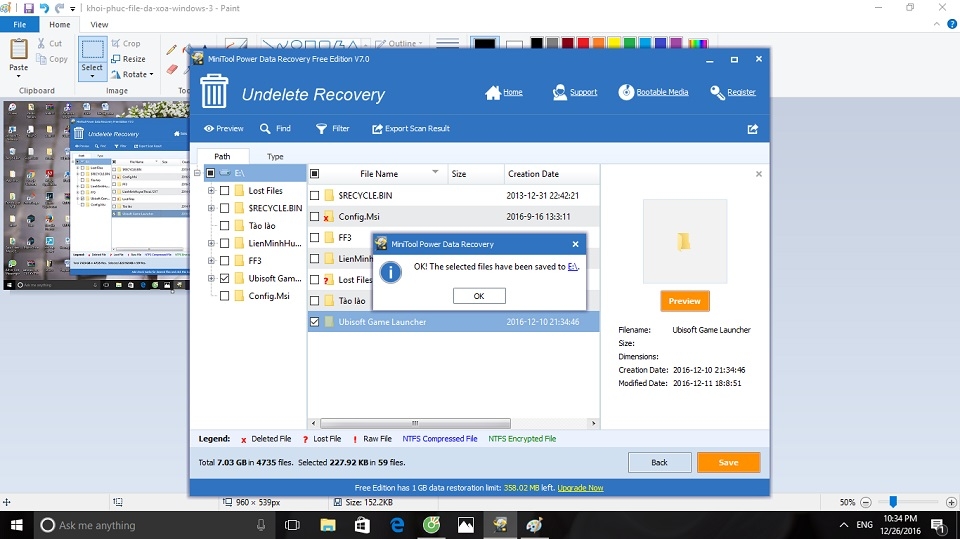Untick Ubisoft Game Launcher in the file list
This screenshot has height=539, width=960.
tap(315, 322)
